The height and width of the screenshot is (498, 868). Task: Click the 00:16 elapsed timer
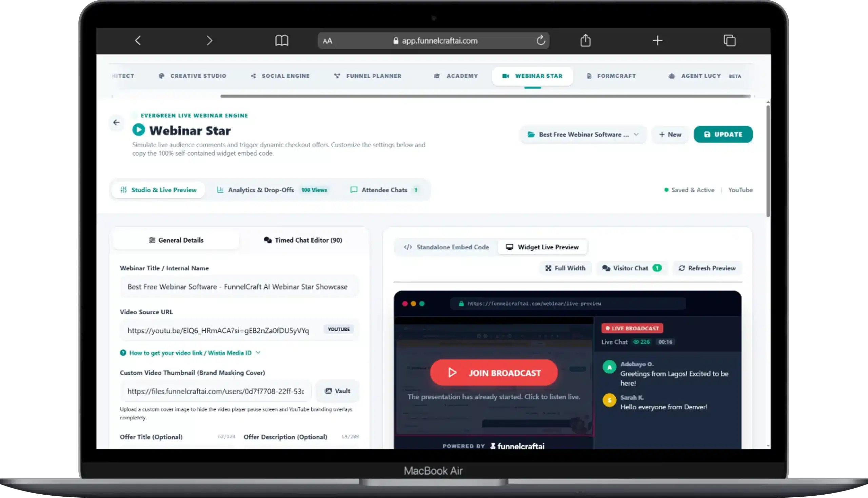665,342
